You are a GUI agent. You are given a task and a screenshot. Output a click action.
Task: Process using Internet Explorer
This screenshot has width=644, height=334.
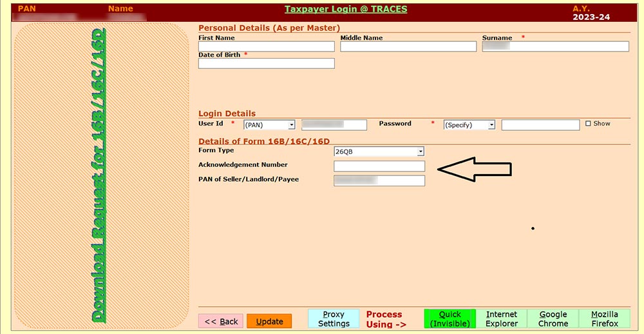click(502, 319)
